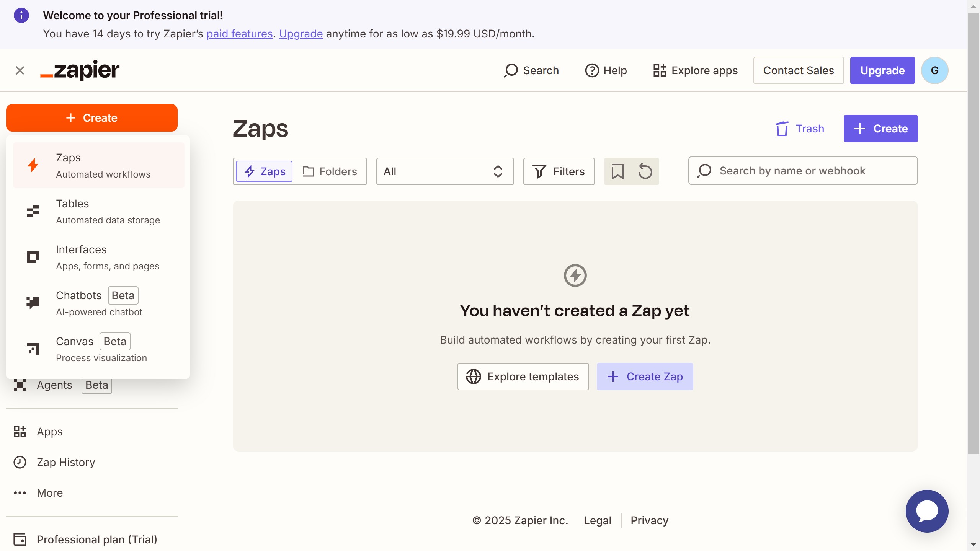Click the Create Zap button

click(x=645, y=377)
